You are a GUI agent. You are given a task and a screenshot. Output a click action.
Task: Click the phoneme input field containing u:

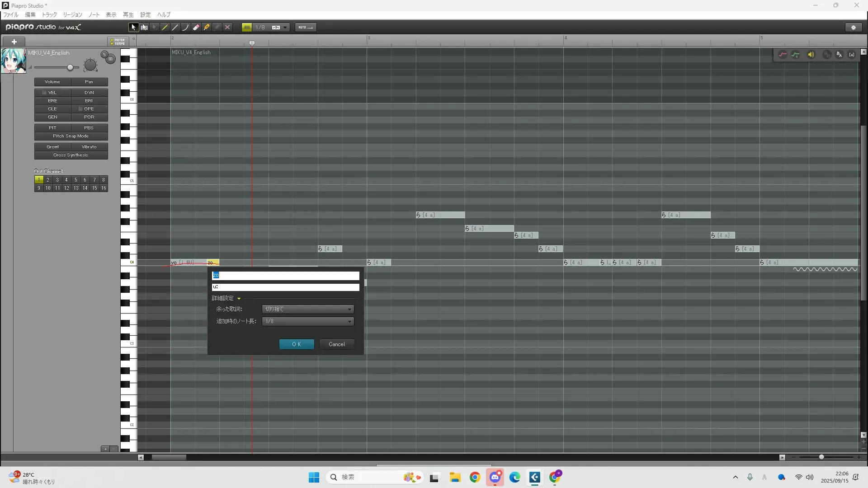click(285, 287)
